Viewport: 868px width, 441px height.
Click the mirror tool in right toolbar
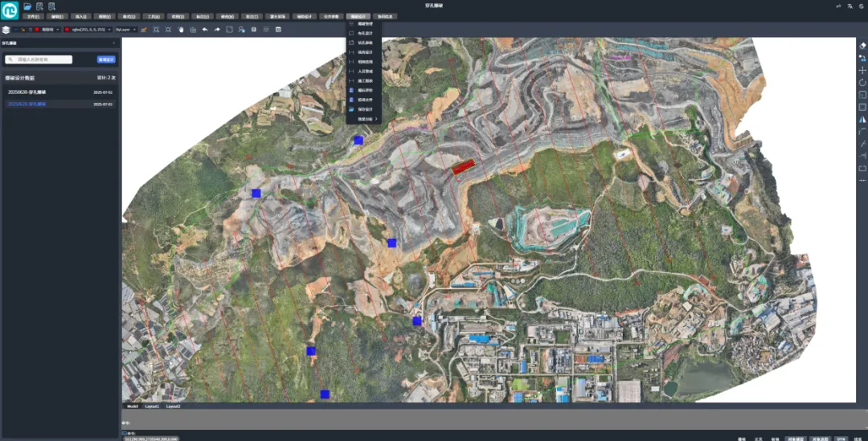pyautogui.click(x=862, y=119)
